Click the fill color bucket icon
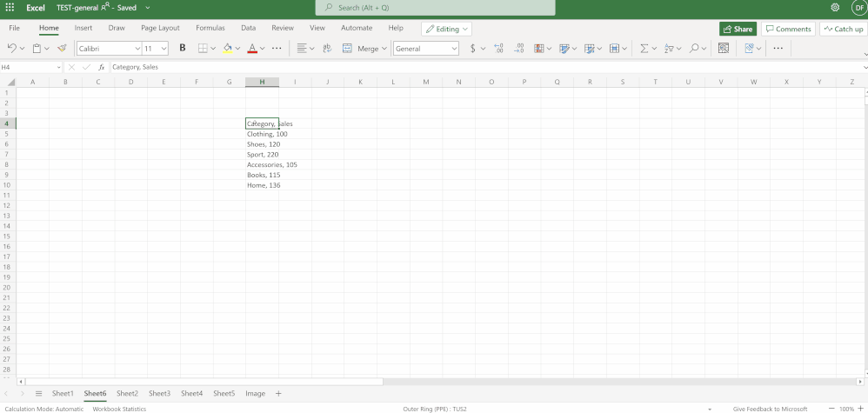 227,49
